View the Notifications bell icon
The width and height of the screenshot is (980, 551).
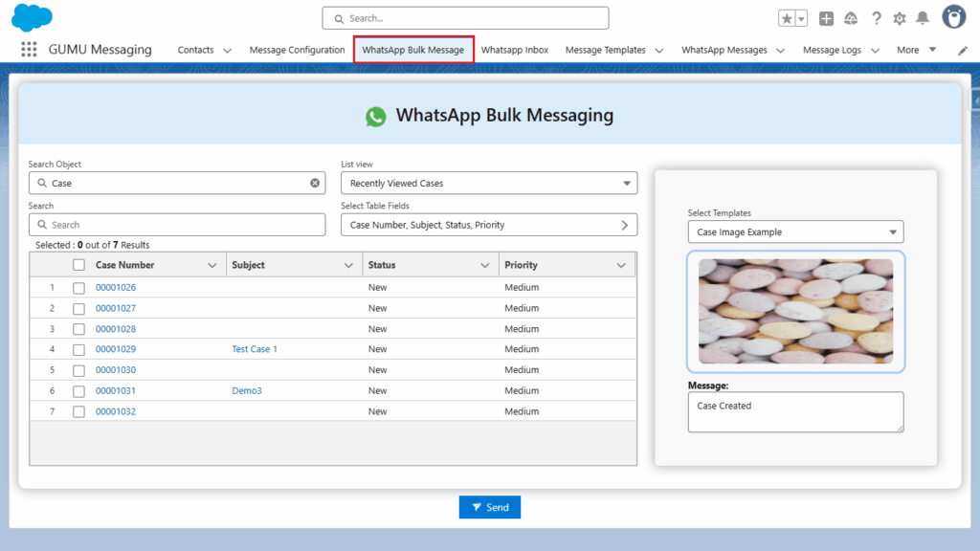[x=923, y=18]
